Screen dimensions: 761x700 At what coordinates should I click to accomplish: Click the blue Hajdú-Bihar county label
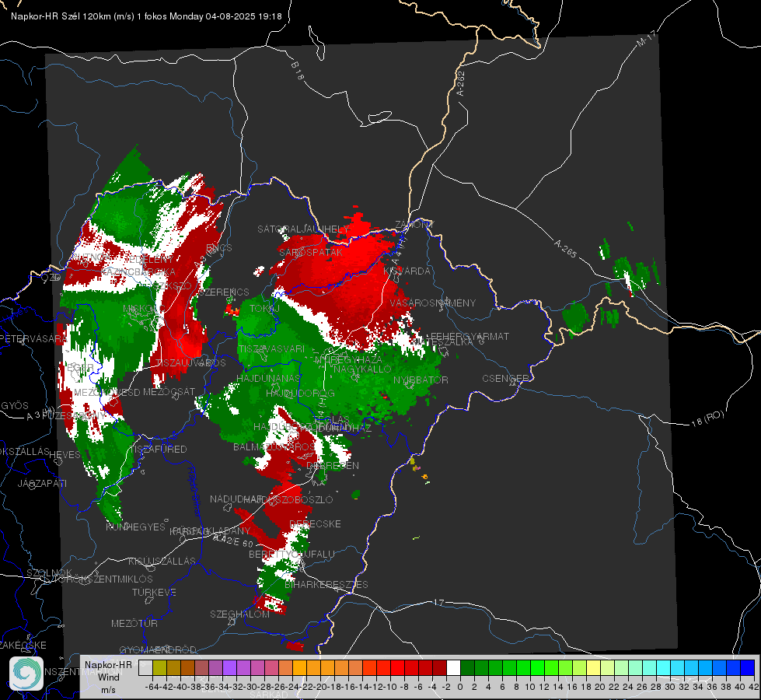coord(194,492)
